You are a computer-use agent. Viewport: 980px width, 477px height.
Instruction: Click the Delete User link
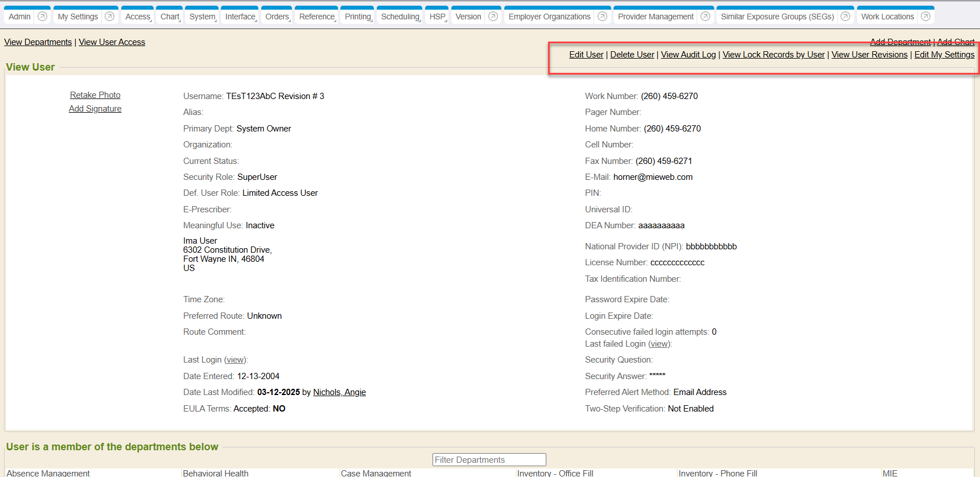pos(632,55)
